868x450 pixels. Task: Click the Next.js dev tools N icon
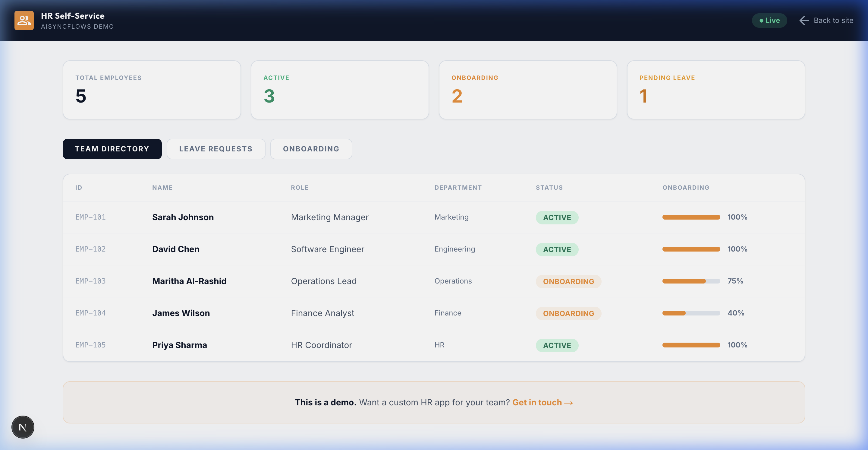23,427
